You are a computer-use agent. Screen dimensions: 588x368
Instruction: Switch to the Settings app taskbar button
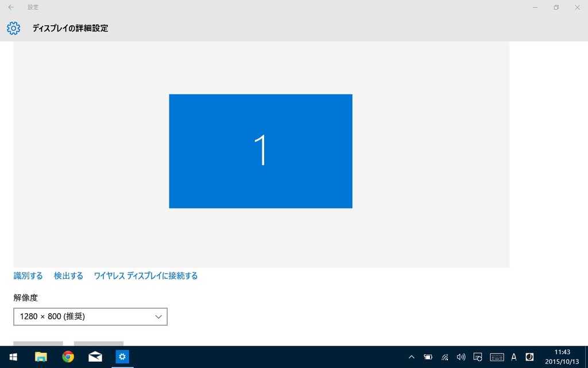pos(122,357)
